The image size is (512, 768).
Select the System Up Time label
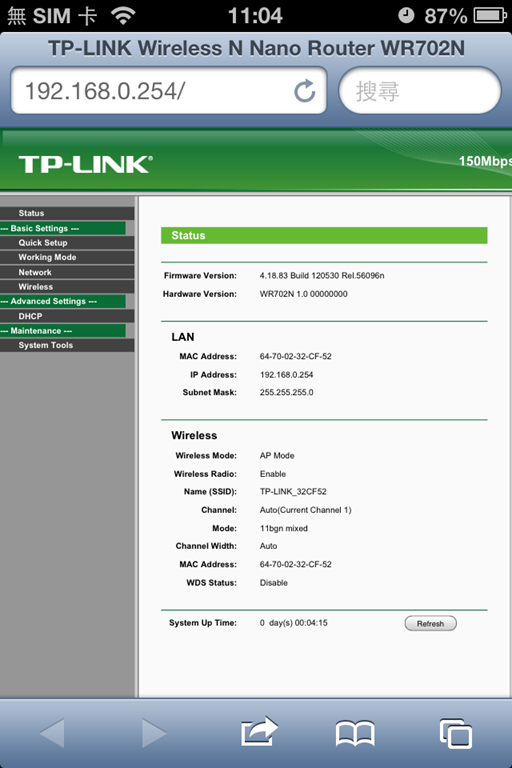click(x=203, y=623)
